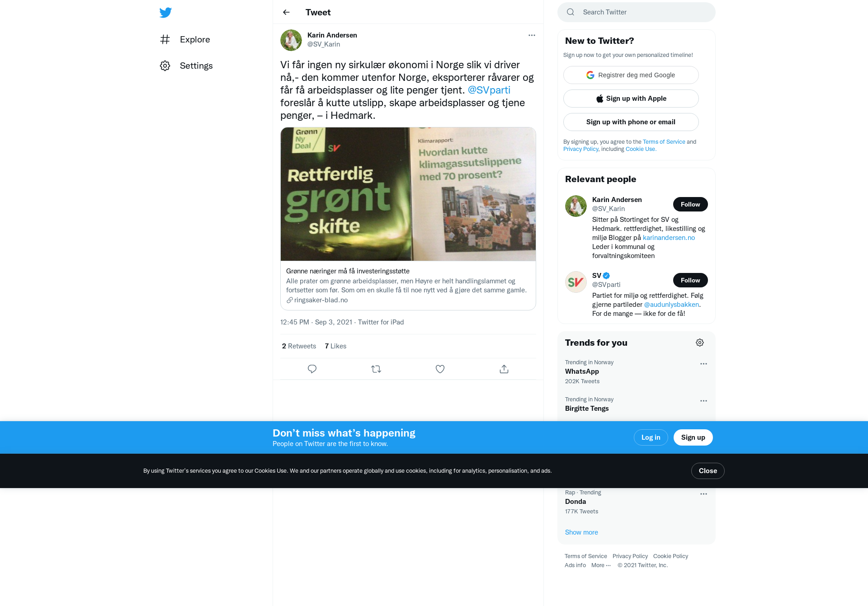
Task: Follow the SV party account
Action: click(690, 280)
